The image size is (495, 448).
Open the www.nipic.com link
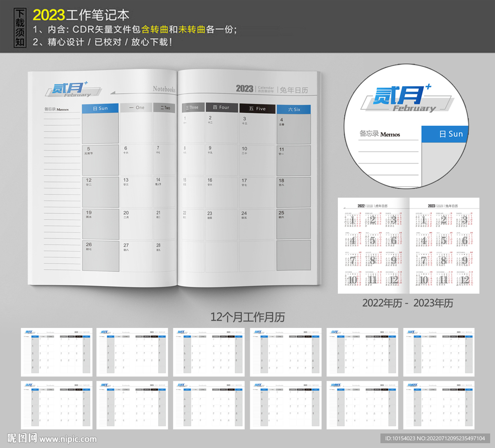pos(68,439)
